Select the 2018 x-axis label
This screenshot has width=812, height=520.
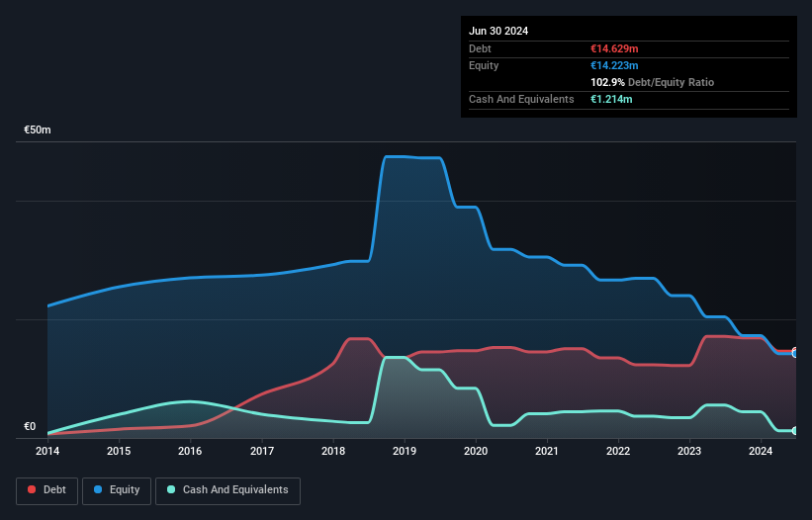(333, 451)
